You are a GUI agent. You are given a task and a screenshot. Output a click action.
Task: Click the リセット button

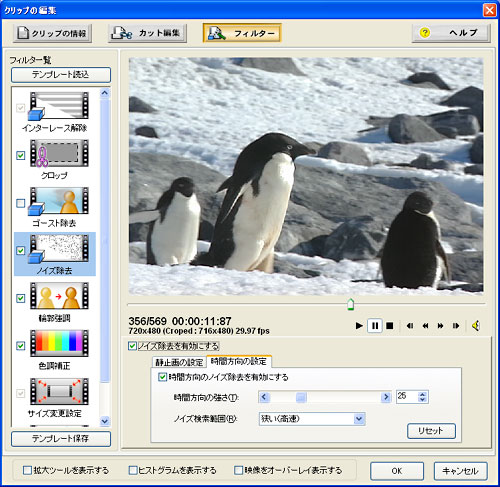click(x=431, y=431)
